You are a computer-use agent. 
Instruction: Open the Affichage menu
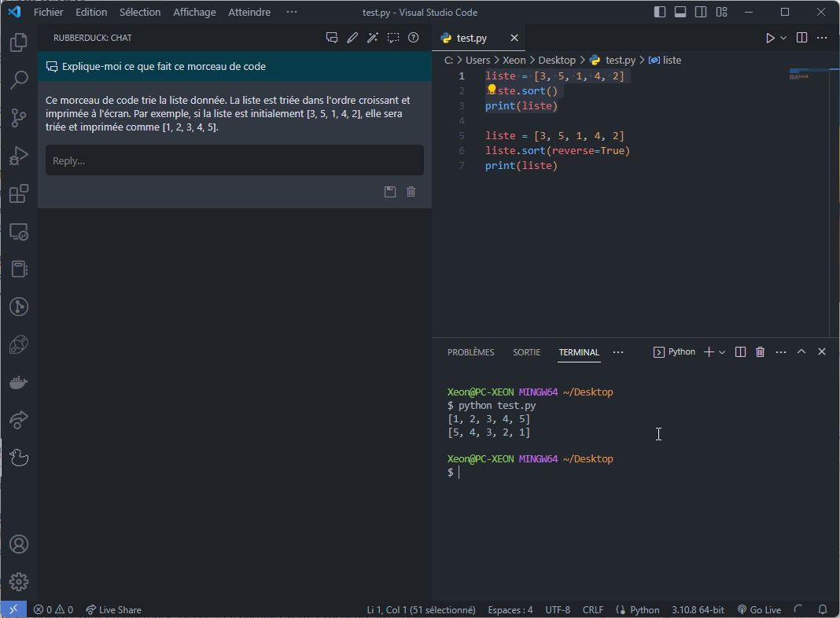[x=194, y=12]
